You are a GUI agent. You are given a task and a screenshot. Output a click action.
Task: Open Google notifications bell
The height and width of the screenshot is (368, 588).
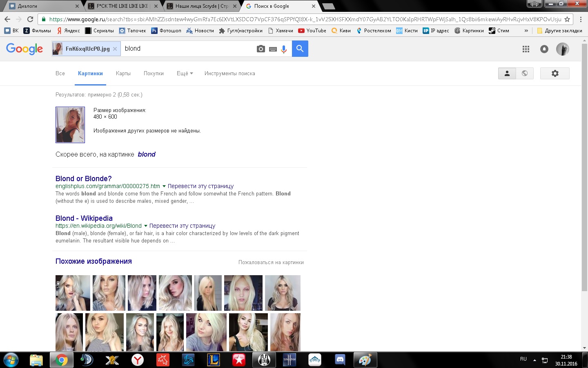tap(544, 49)
